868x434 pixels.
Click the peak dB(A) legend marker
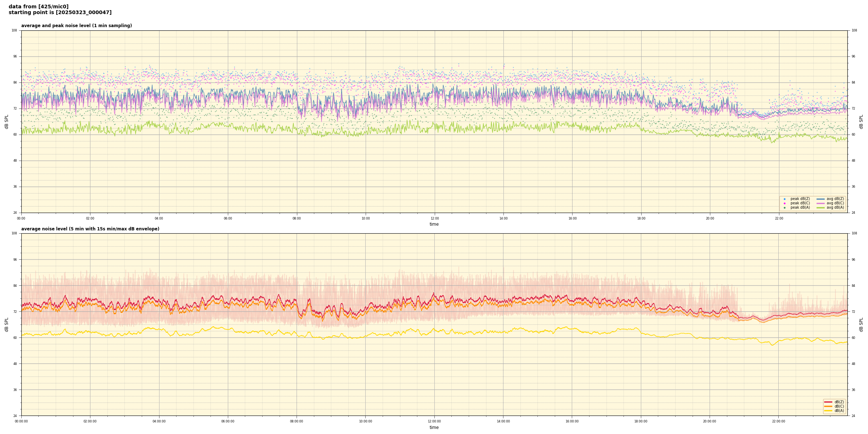[x=784, y=208]
